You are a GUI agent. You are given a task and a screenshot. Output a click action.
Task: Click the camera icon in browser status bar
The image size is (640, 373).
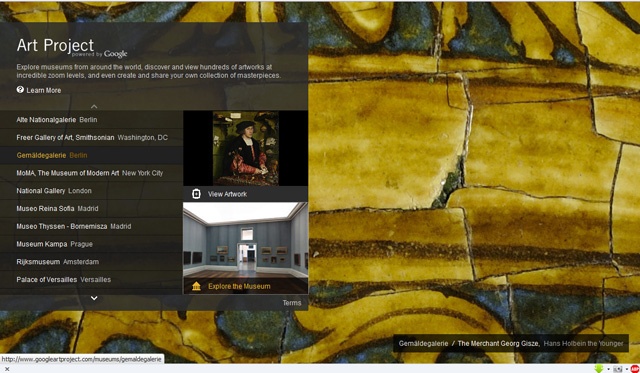click(618, 369)
